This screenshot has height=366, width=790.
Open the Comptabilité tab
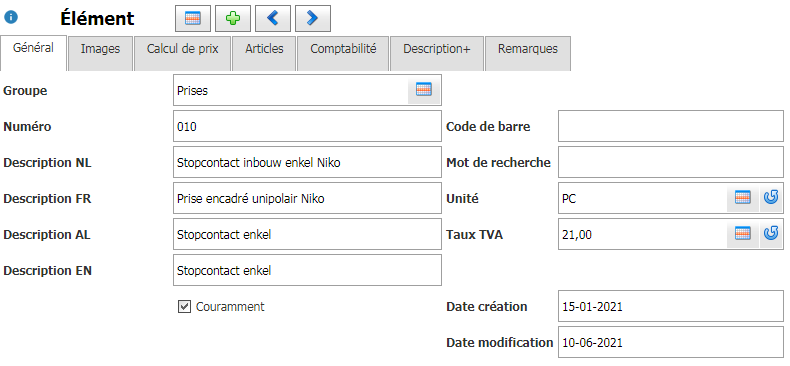(x=343, y=53)
